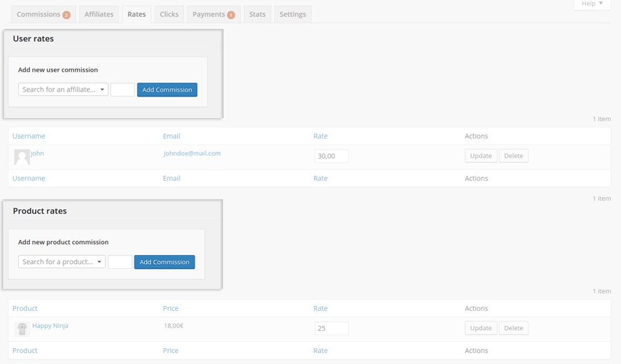The height and width of the screenshot is (364, 621).
Task: Open the Settings tab
Action: click(293, 14)
